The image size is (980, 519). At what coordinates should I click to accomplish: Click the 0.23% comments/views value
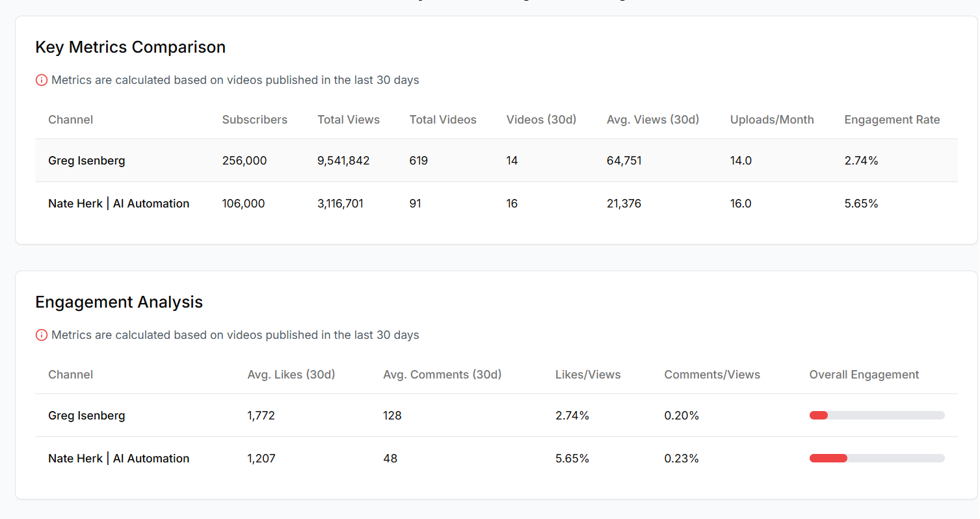(682, 459)
